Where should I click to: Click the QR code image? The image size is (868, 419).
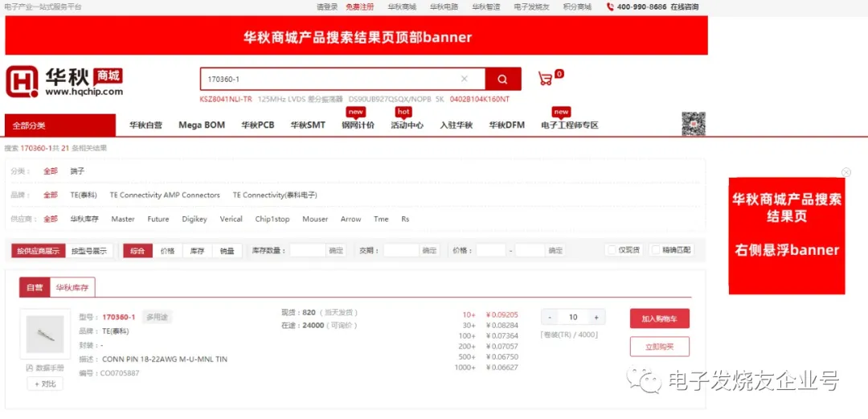click(x=693, y=124)
